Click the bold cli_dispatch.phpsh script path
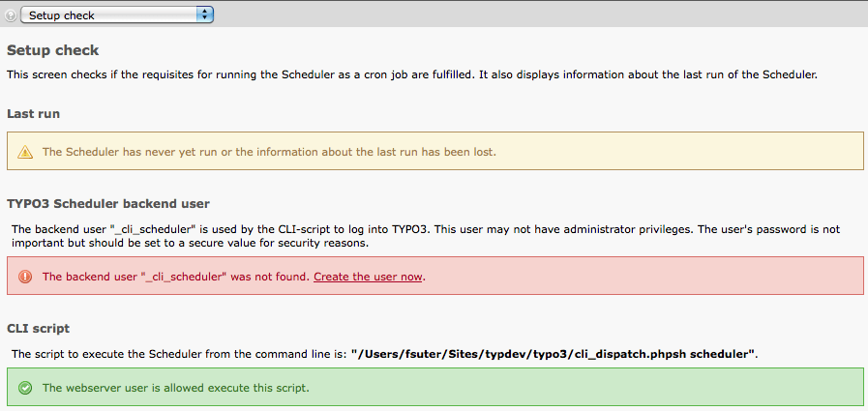This screenshot has height=411, width=868. [x=554, y=354]
